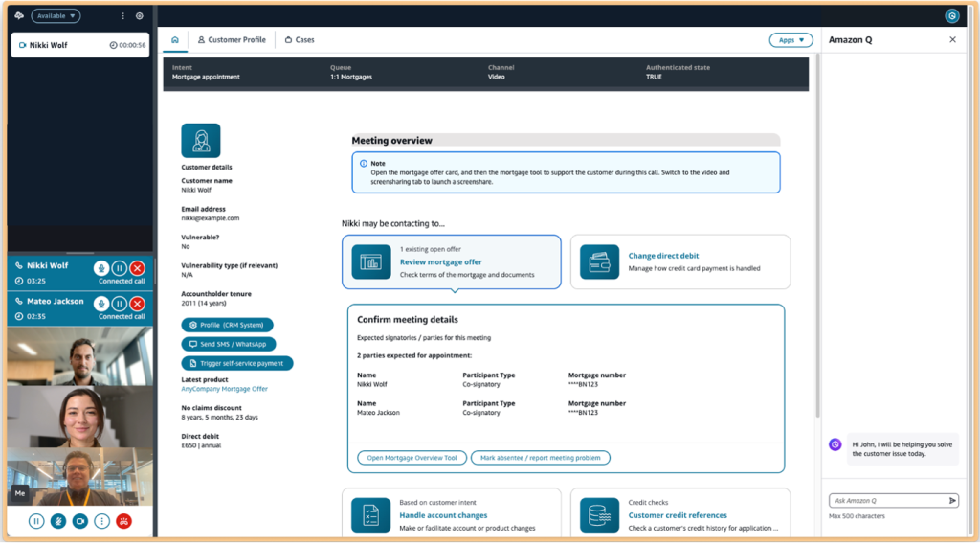Pause the call using bottom hold button

pos(36,521)
